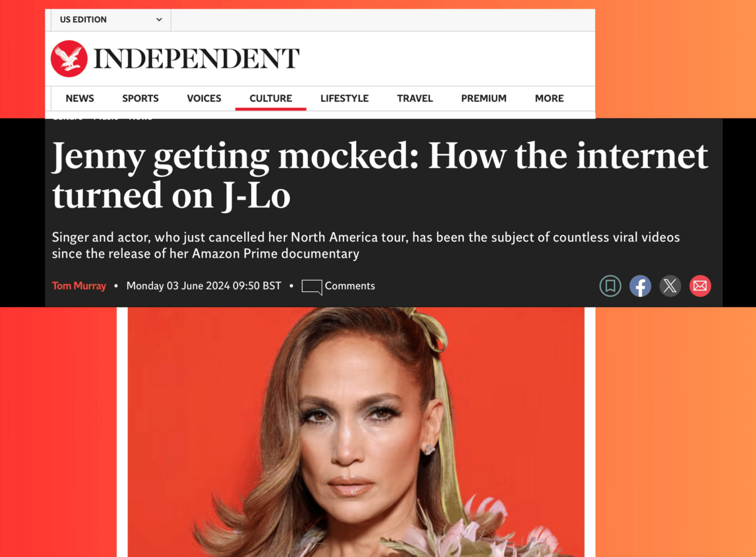Select the Culture tab
The height and width of the screenshot is (557, 756).
coord(270,98)
